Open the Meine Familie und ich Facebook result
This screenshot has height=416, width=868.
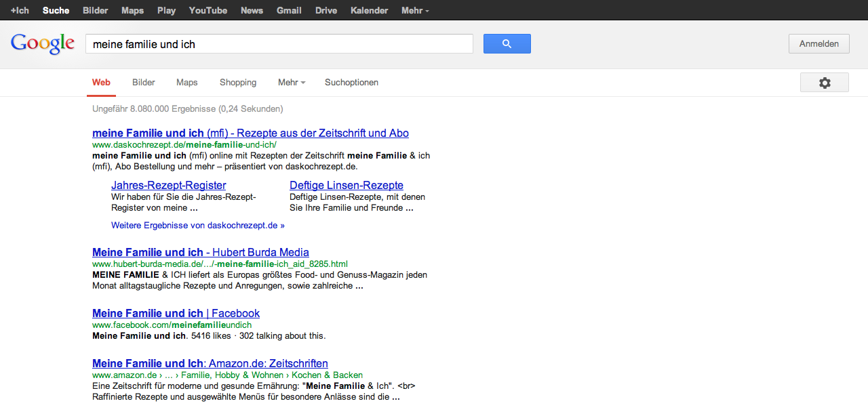(x=176, y=314)
